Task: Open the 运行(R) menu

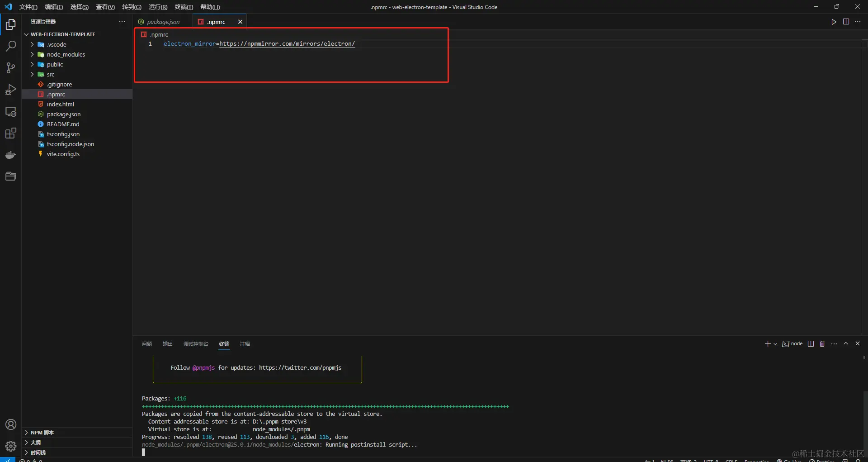Action: point(158,7)
